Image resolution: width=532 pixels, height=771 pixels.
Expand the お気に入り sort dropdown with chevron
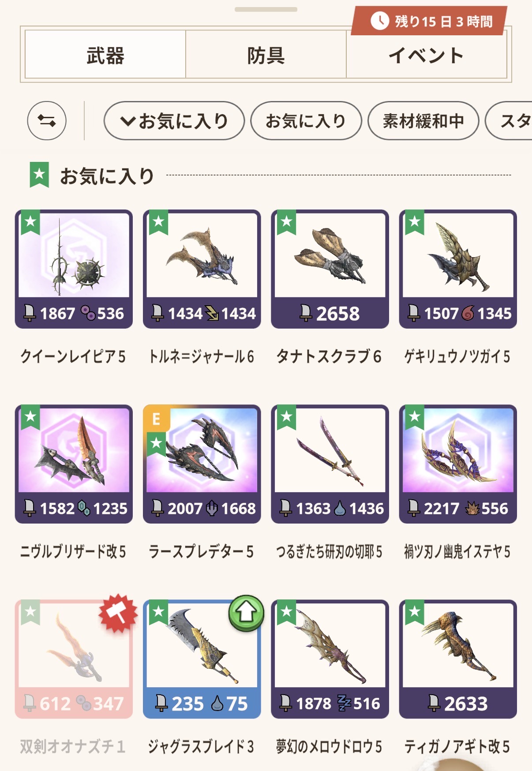point(174,121)
